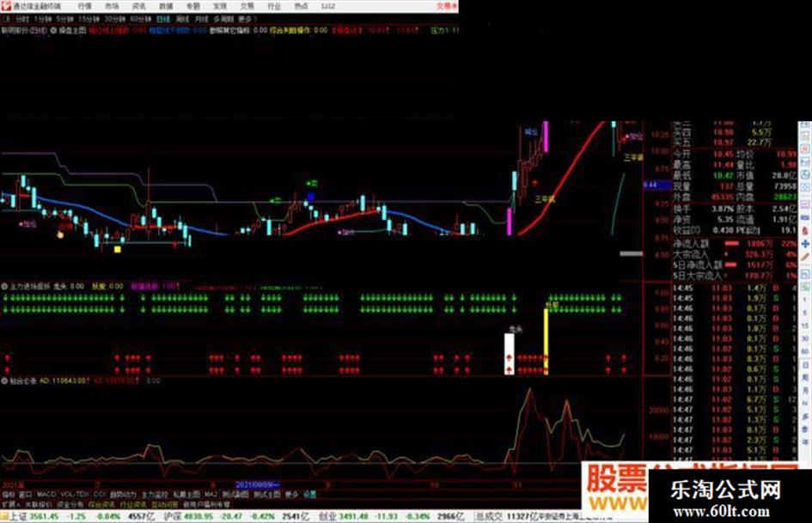812x523 pixels.
Task: Click the blue cross icon in right sidebar
Action: [805, 243]
